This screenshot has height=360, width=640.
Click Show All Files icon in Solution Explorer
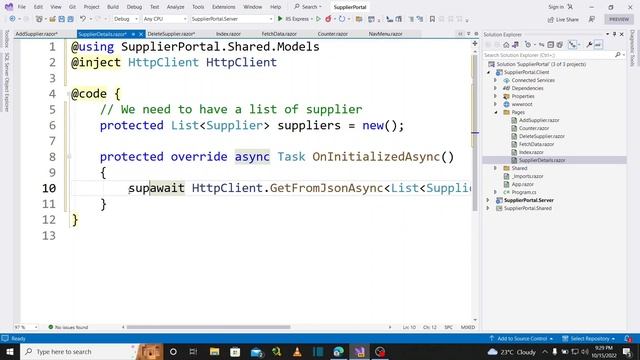click(x=560, y=45)
